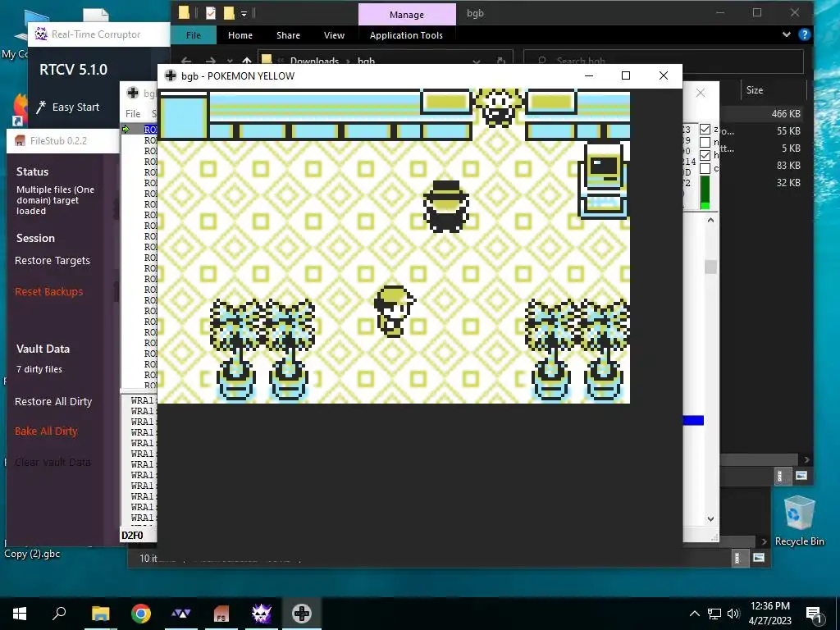840x630 pixels.
Task: Click the debugger scrollbar down arrow
Action: [710, 518]
